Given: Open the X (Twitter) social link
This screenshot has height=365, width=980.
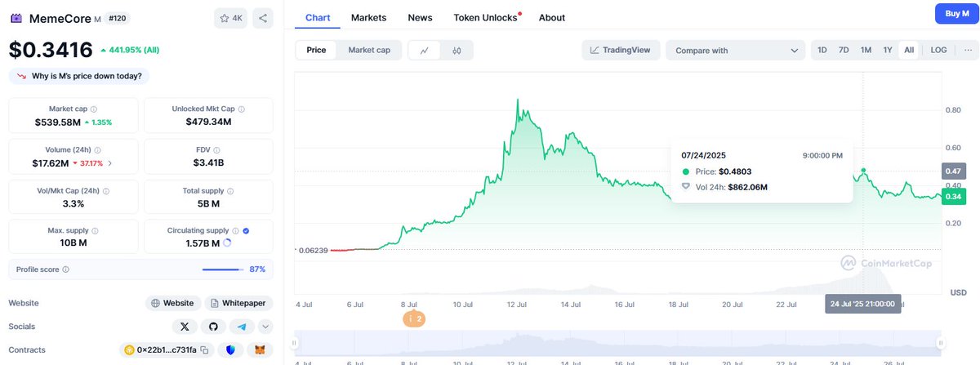Looking at the screenshot, I should [185, 326].
